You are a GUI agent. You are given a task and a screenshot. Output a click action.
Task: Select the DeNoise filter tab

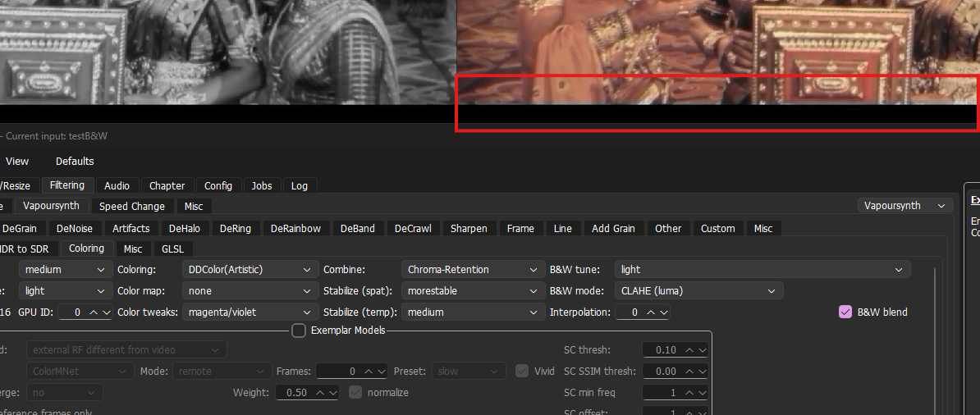tap(75, 229)
